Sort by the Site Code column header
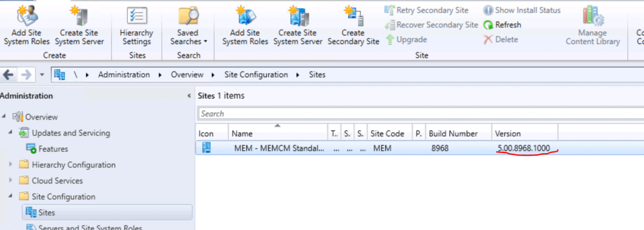Viewport: 644px width, 230px height. (x=390, y=134)
